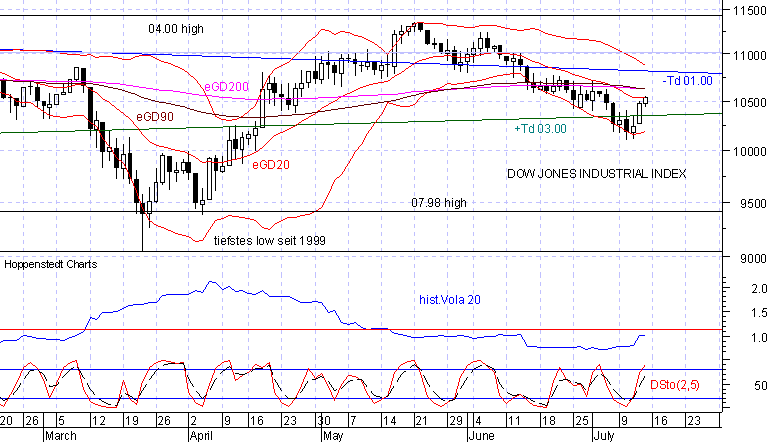Click the DOW JONES INDUSTRIAL INDEX title
770x442 pixels.
[597, 173]
